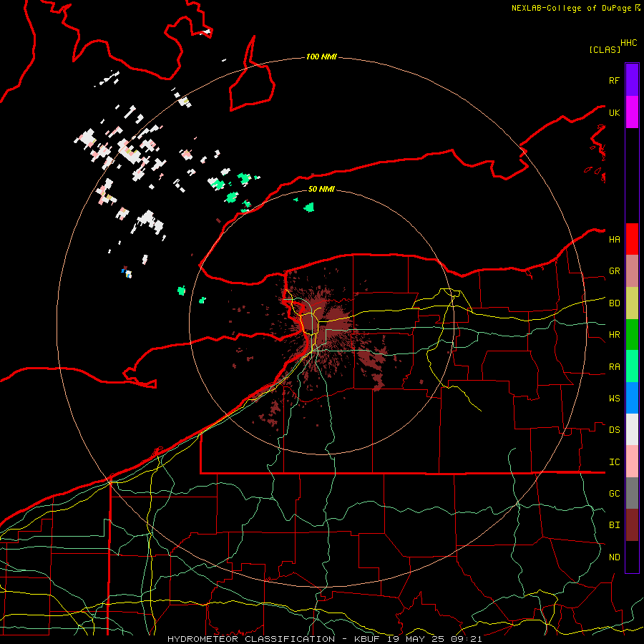Click the RF purple legend swatch
Screen dimensions: 644x644
[x=632, y=80]
